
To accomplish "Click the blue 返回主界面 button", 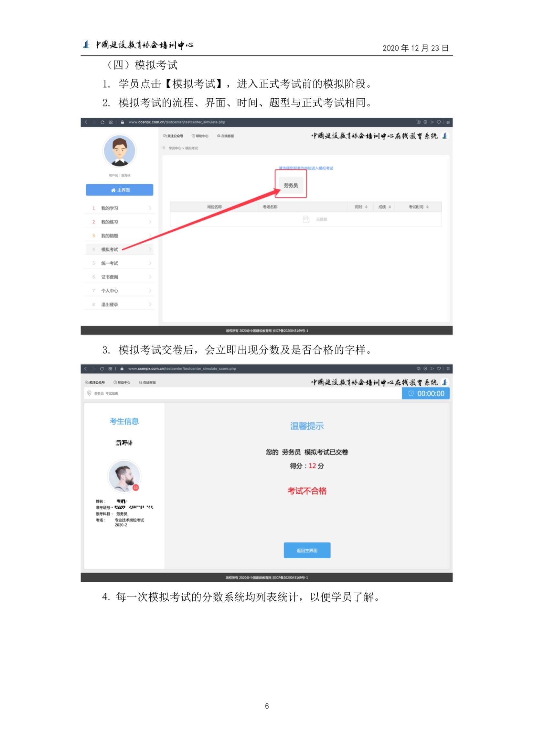I will (307, 550).
